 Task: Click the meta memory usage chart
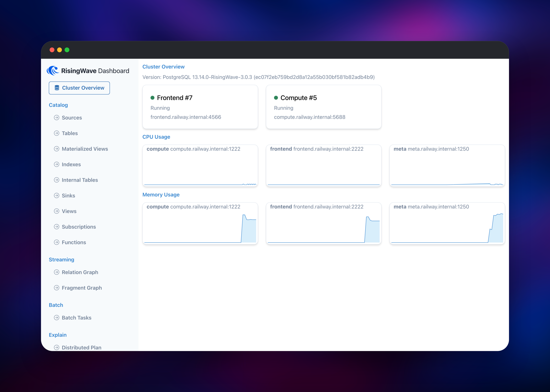[x=447, y=223]
